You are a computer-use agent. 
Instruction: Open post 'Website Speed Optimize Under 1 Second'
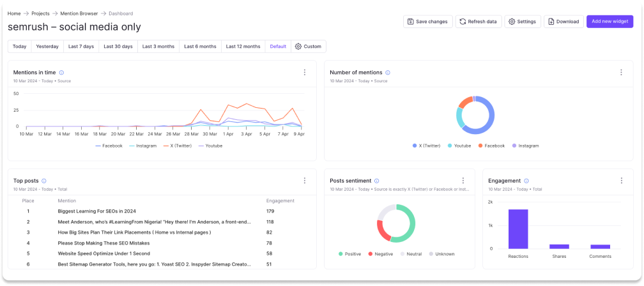click(104, 253)
